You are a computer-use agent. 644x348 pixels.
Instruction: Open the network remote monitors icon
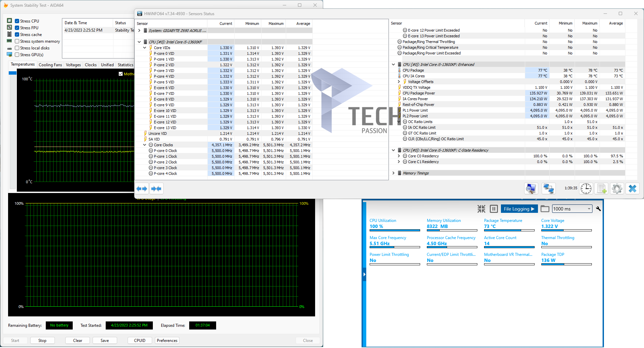tap(548, 189)
